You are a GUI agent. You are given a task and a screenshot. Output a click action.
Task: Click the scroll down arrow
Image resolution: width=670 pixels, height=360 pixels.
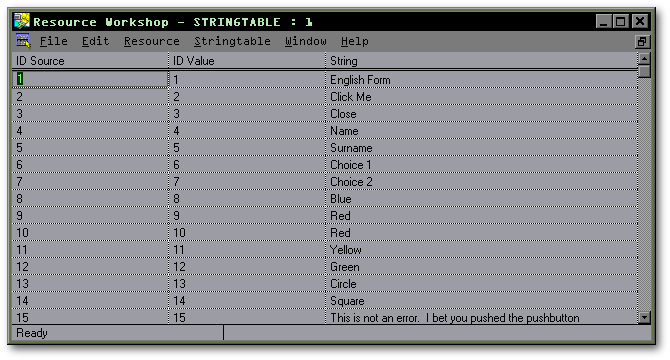tap(644, 317)
